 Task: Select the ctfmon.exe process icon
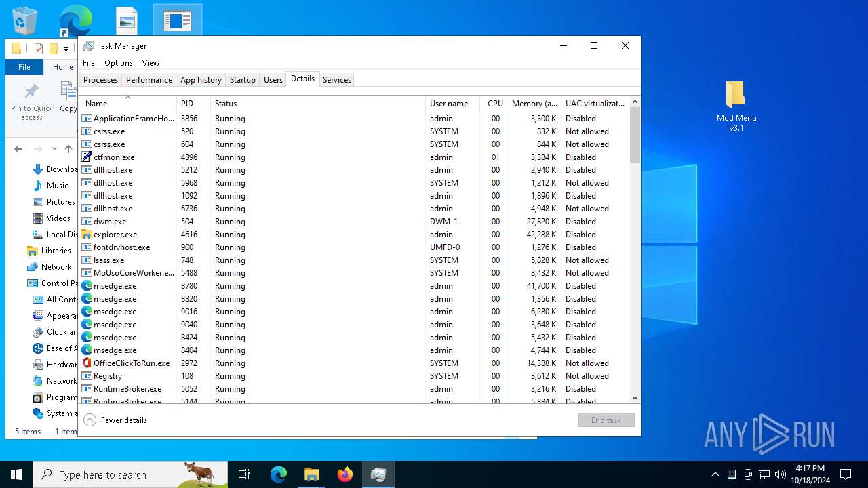(87, 157)
